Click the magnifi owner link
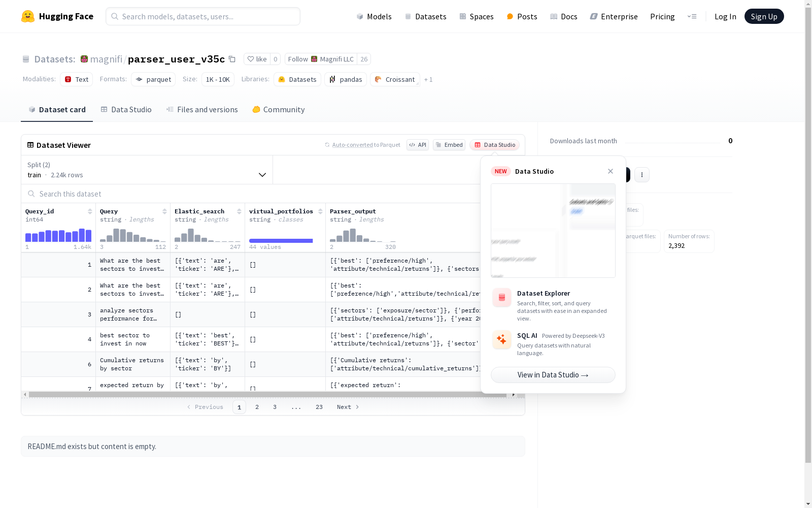The image size is (812, 508). 106,59
